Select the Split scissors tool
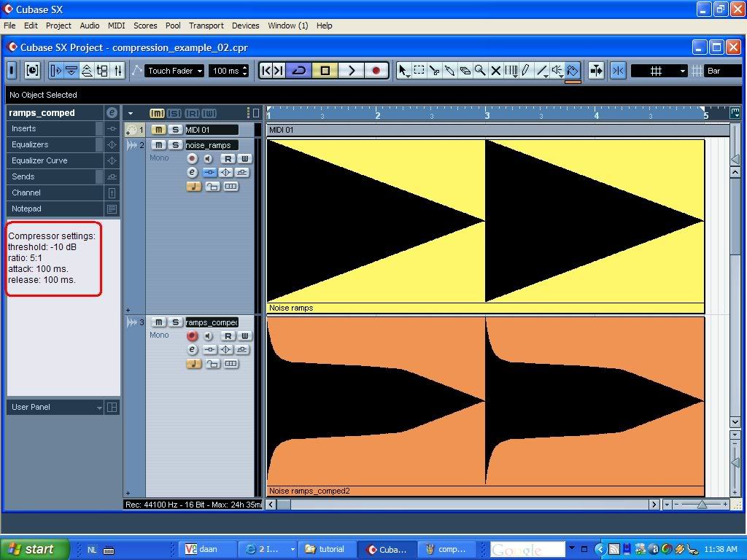Image resolution: width=747 pixels, height=560 pixels. tap(434, 71)
